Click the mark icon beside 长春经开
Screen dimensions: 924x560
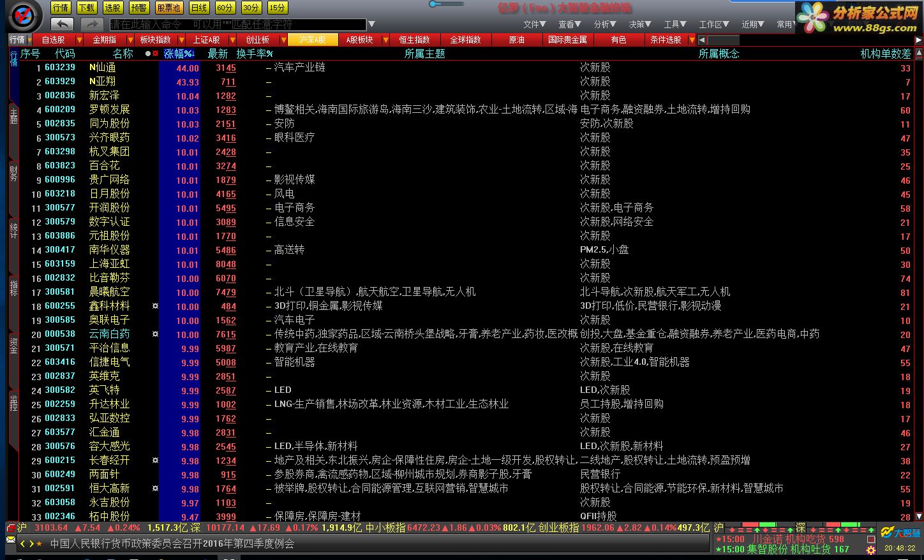(x=155, y=461)
